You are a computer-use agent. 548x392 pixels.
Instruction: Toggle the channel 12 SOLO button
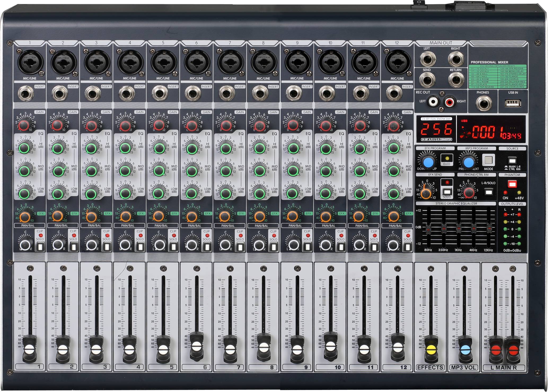coord(407,247)
